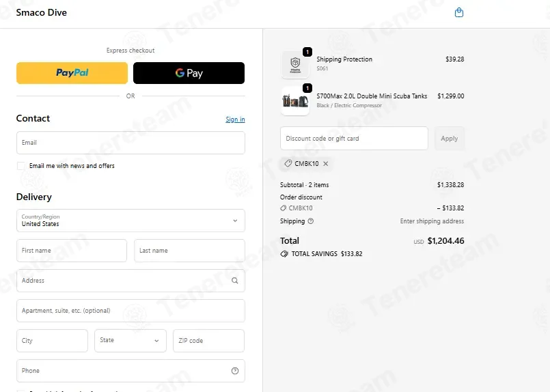Click the quantity badge on Shipping Protection
The image size is (550, 392).
click(307, 52)
